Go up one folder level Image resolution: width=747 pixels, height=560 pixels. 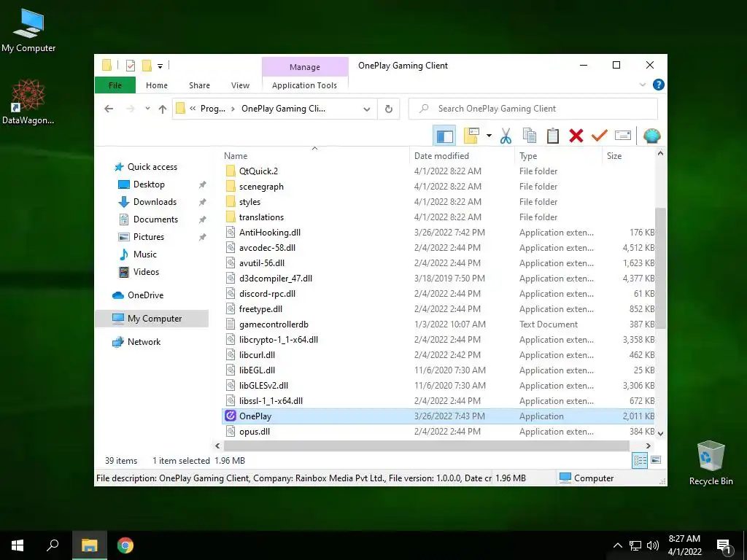pos(163,109)
